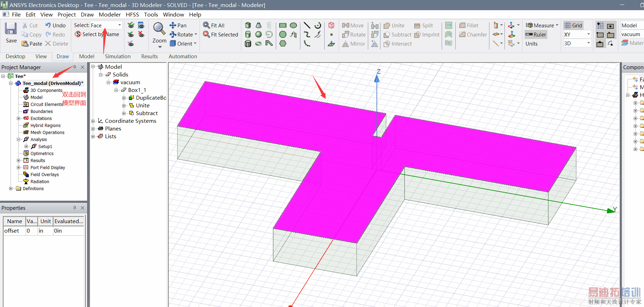Select the Draw cylinder tool icon

pos(248,34)
